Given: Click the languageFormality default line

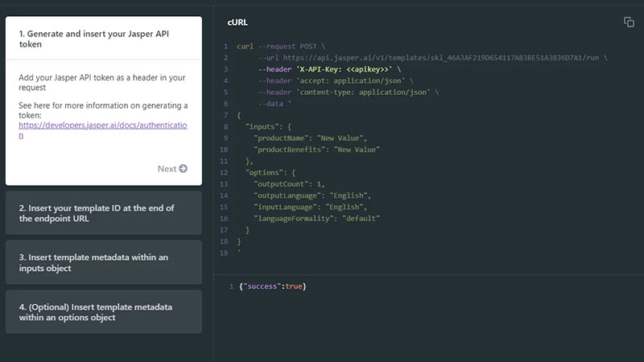Looking at the screenshot, I should 316,219.
